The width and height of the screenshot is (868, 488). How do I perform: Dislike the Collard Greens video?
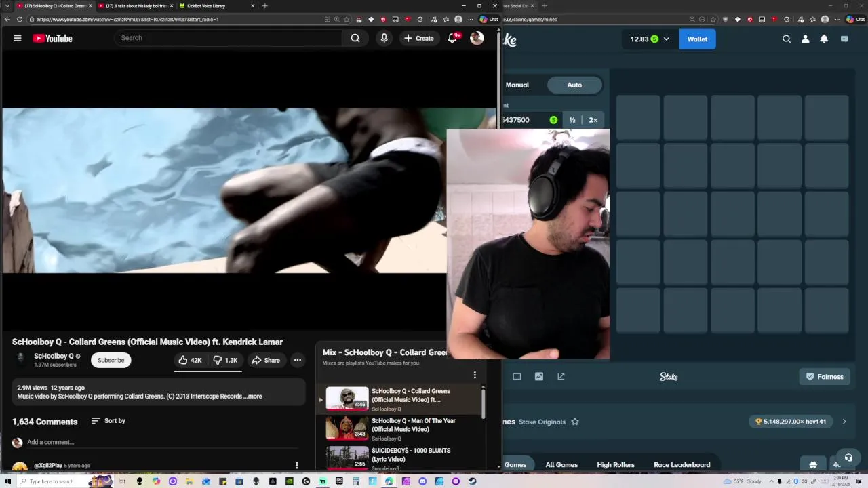(225, 361)
